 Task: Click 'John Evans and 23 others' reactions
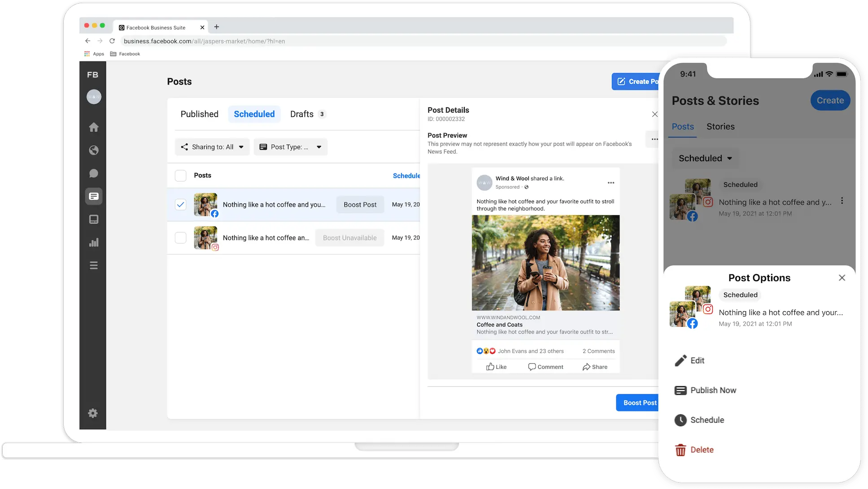point(531,351)
